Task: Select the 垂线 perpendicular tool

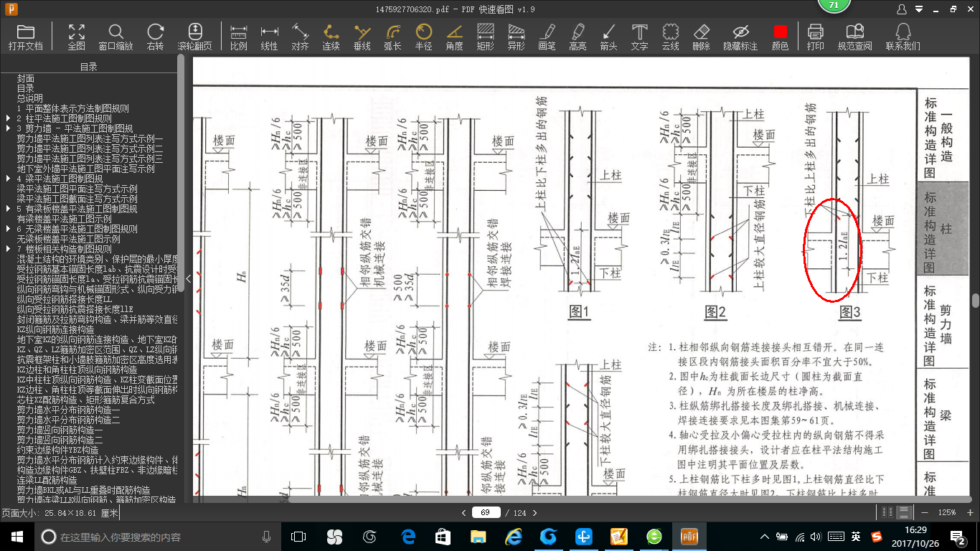Action: (x=362, y=37)
